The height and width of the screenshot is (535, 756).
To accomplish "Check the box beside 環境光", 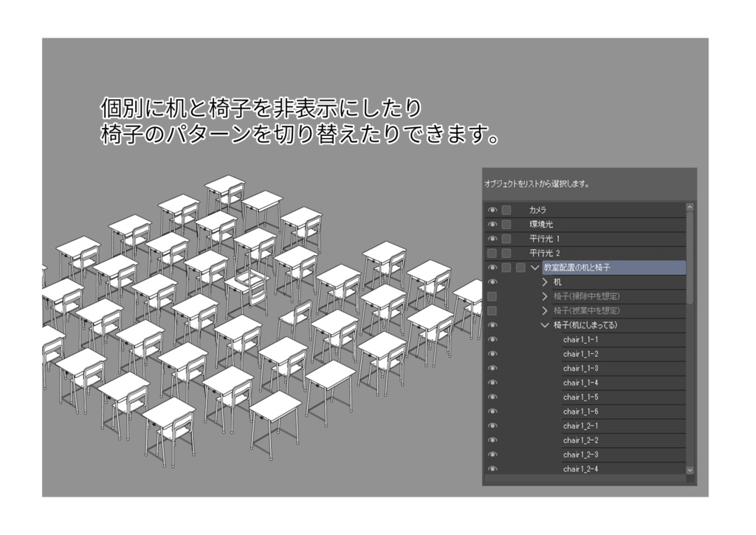I will point(506,225).
